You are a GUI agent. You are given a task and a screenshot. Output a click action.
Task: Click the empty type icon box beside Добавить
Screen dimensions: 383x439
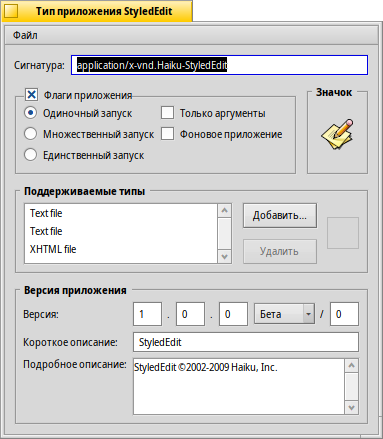coord(343,233)
